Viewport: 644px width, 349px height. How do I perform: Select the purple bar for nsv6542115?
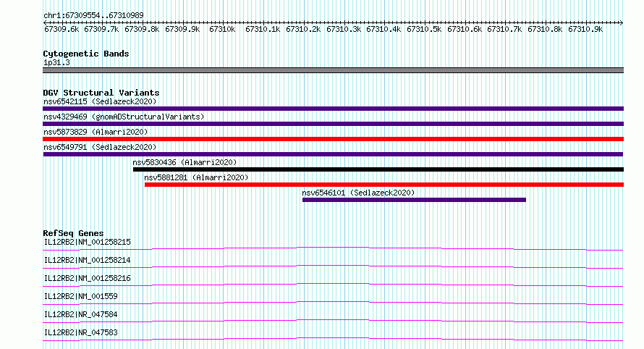[x=333, y=109]
